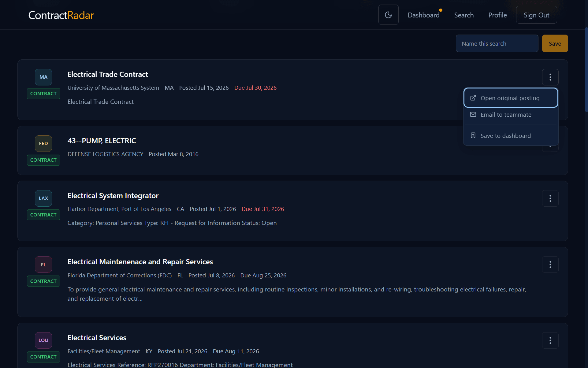Open the Dashboard nav link
588x368 pixels.
(423, 15)
